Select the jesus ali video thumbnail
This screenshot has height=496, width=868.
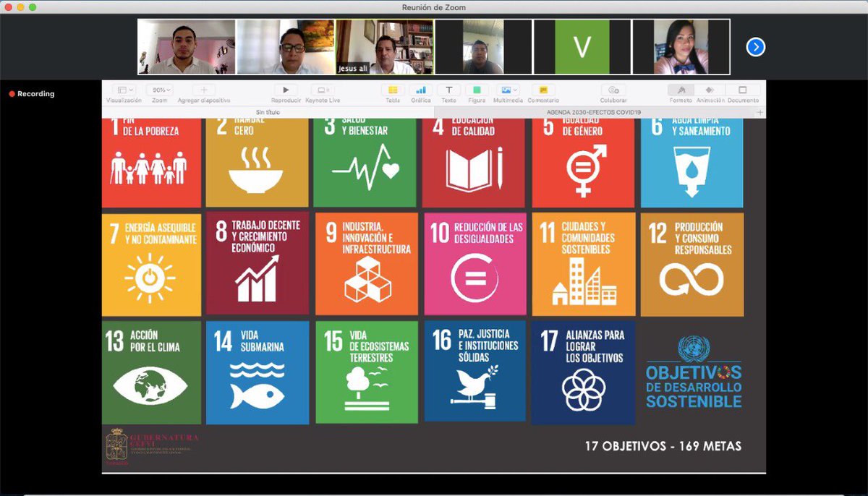pyautogui.click(x=384, y=46)
